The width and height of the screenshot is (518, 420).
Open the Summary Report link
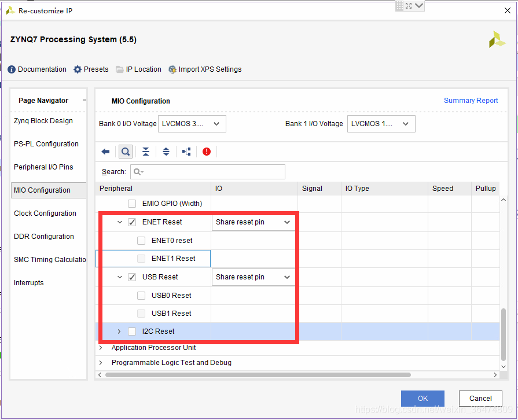pos(471,101)
